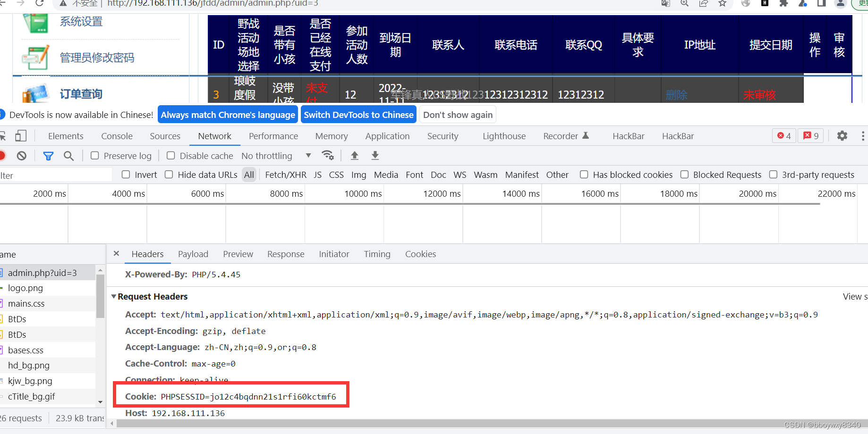The width and height of the screenshot is (868, 434).
Task: Filter requests by Doc type
Action: 438,175
